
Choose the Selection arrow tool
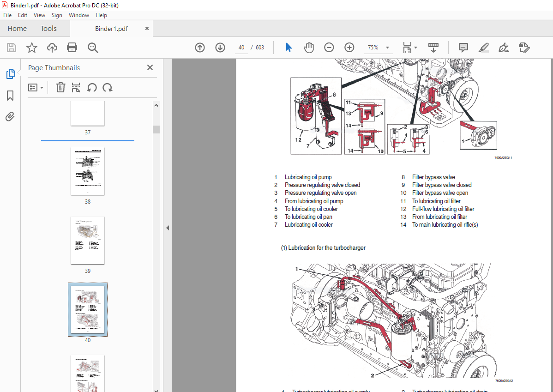pos(289,47)
